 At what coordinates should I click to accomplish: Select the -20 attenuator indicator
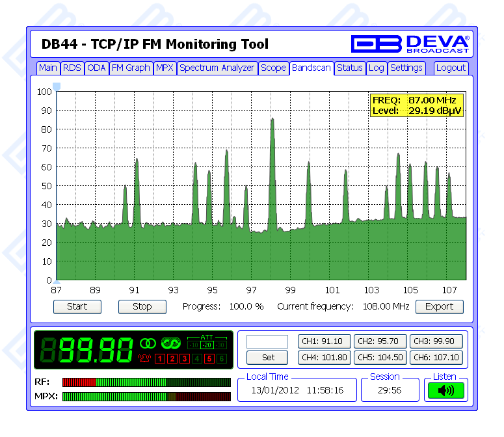(x=206, y=345)
